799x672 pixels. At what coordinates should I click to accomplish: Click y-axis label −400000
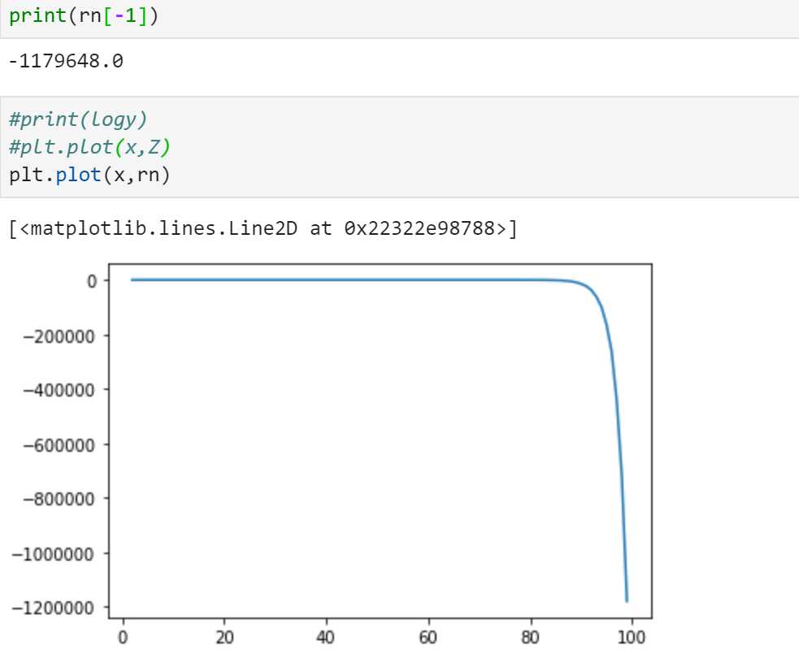(59, 390)
